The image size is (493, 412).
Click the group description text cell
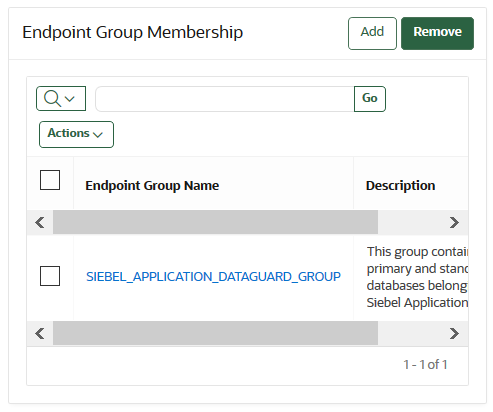click(417, 277)
